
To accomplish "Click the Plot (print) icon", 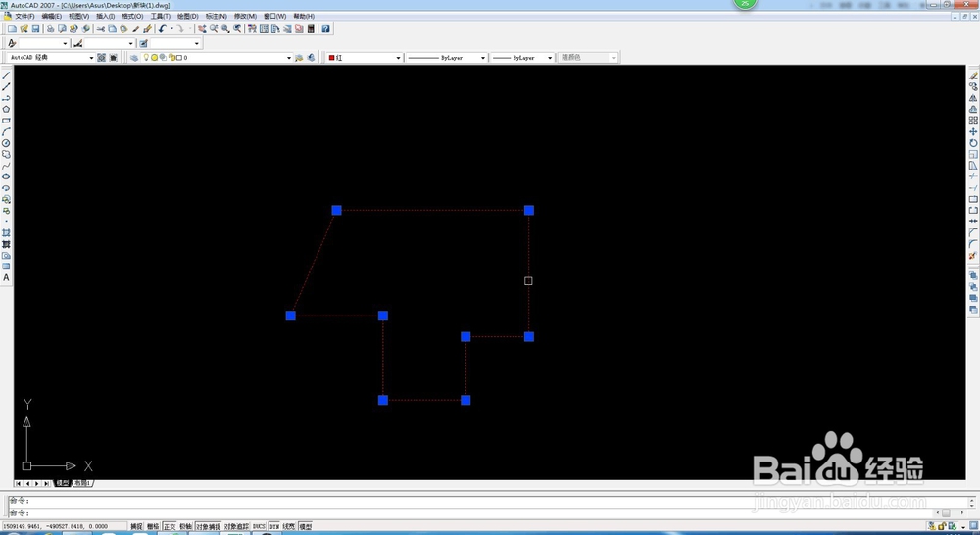I will point(51,28).
